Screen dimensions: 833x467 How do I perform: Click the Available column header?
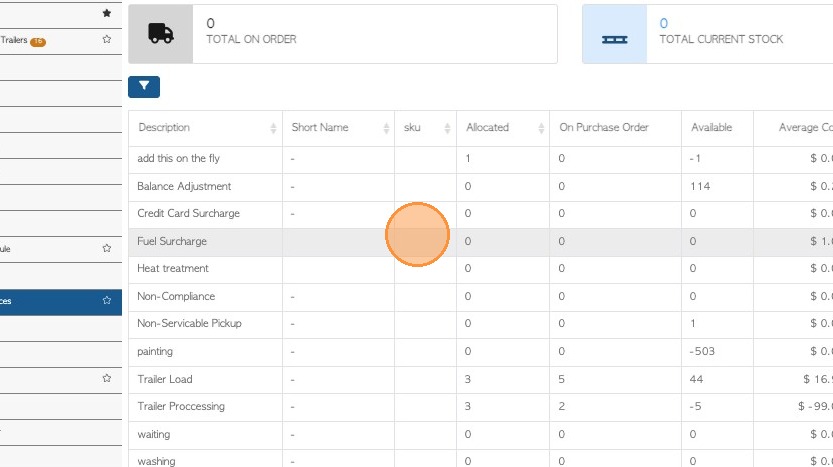(711, 128)
